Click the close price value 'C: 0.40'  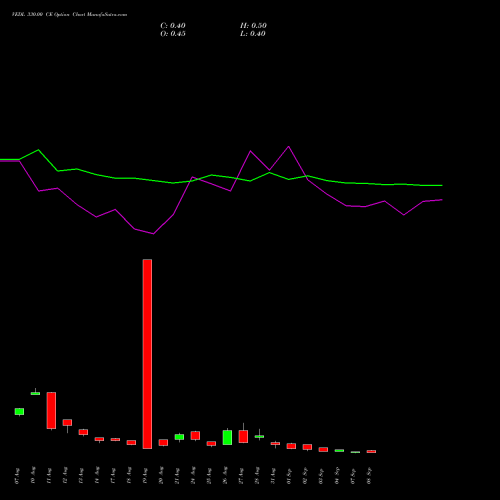173,26
